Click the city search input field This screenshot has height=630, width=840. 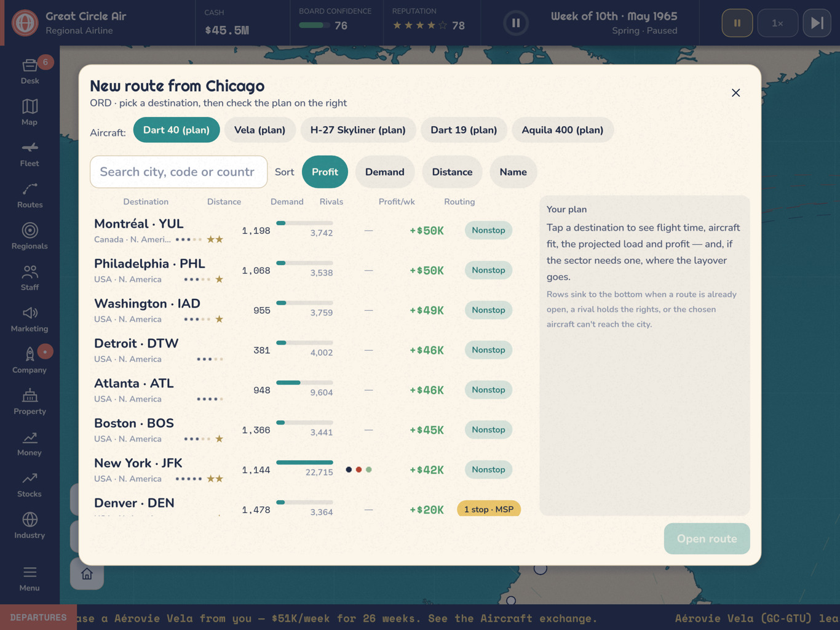pyautogui.click(x=178, y=172)
